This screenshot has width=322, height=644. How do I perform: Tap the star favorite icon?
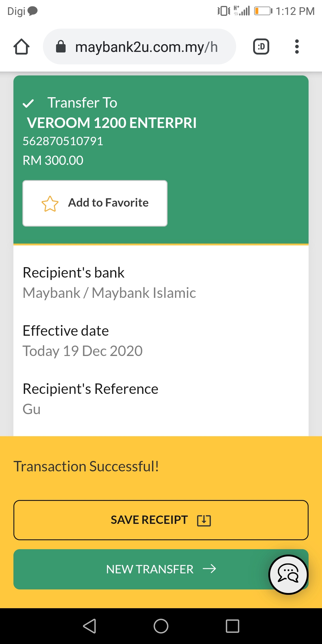coord(50,204)
